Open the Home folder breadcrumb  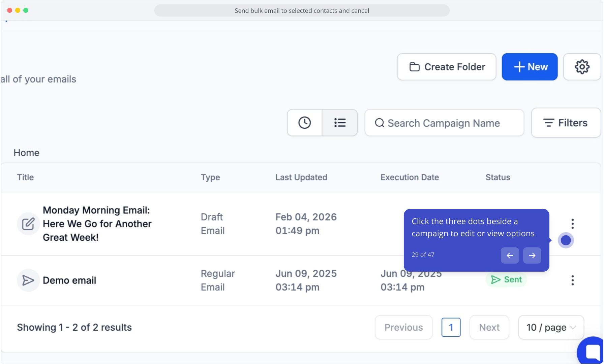coord(27,153)
